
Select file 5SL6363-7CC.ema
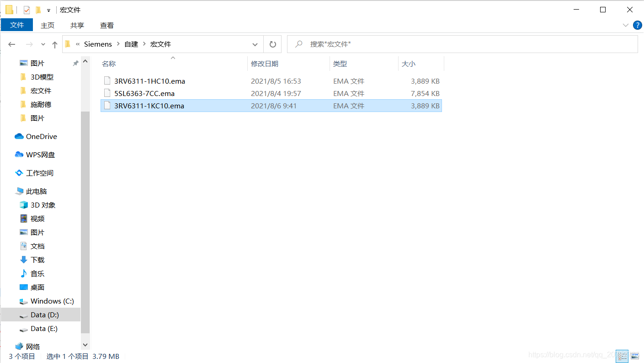click(144, 93)
